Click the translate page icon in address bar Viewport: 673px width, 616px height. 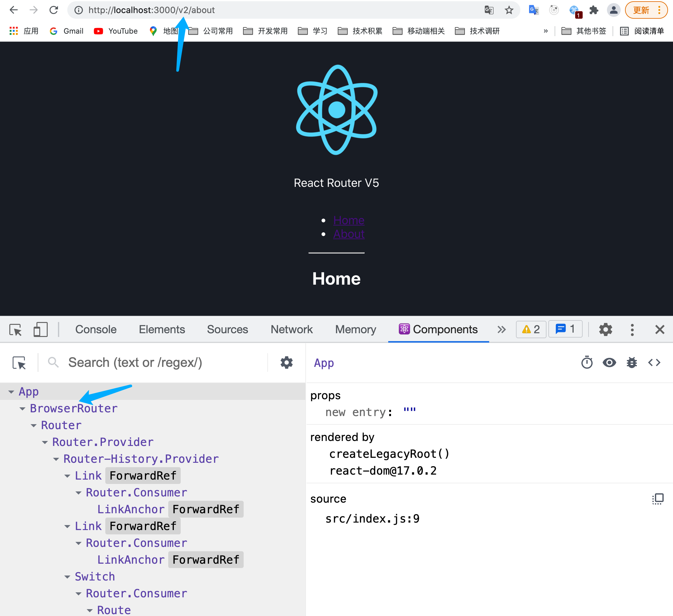click(489, 10)
